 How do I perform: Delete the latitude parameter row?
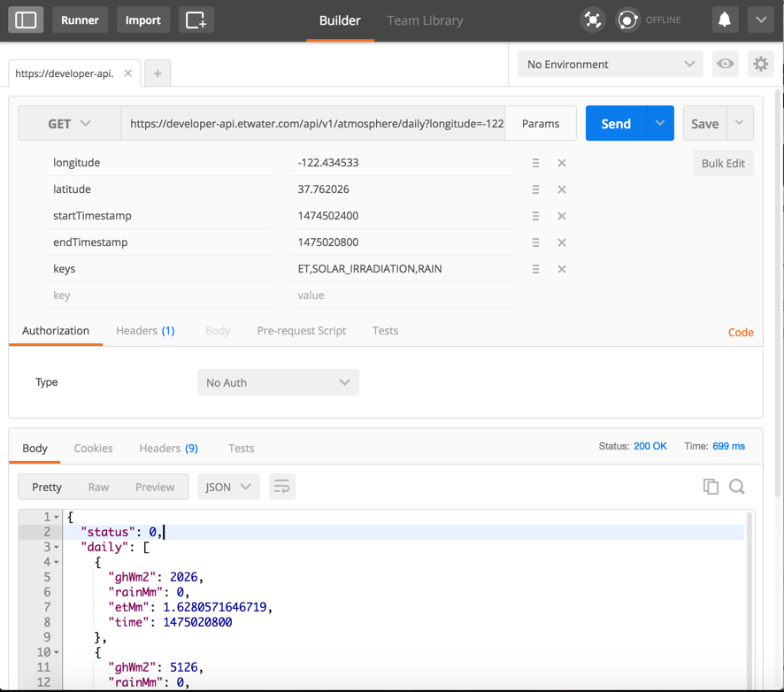[x=561, y=189]
